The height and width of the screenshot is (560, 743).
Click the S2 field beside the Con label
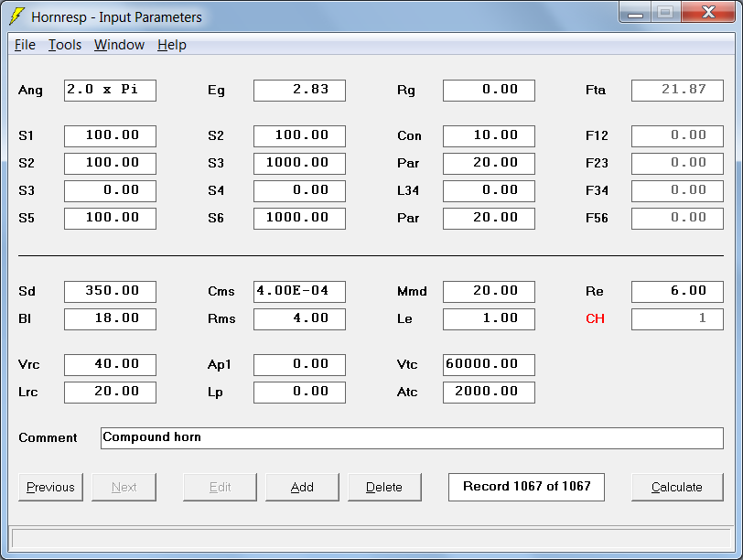299,136
